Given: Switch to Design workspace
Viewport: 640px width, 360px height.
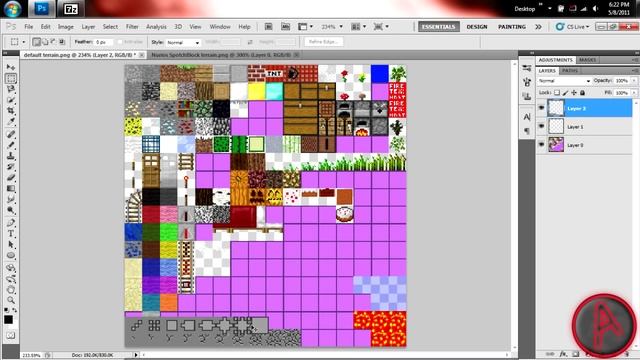Looking at the screenshot, I should (477, 27).
